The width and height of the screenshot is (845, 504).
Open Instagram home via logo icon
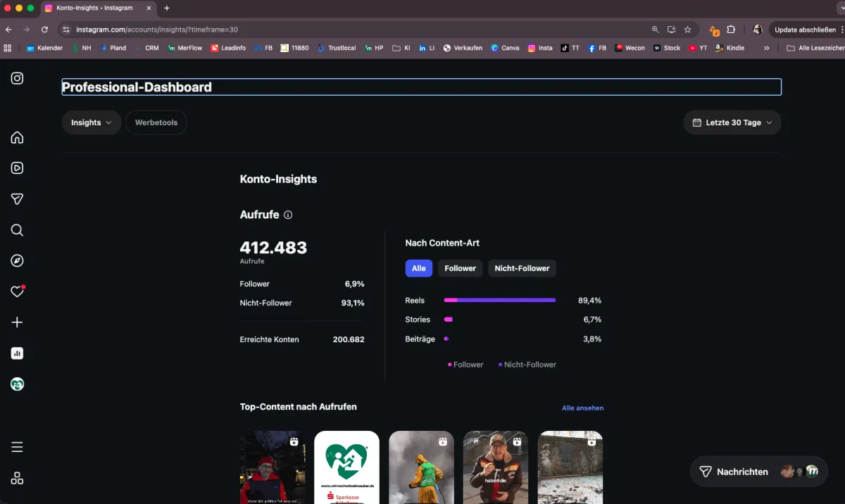pos(17,78)
